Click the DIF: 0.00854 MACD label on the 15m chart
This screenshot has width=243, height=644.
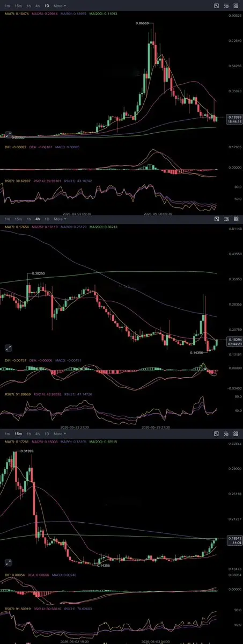point(16,575)
